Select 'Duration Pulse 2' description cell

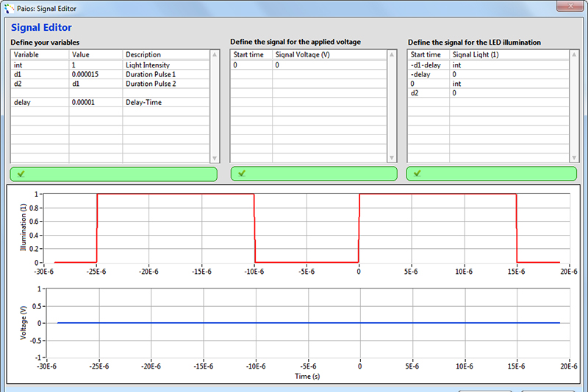coord(166,84)
